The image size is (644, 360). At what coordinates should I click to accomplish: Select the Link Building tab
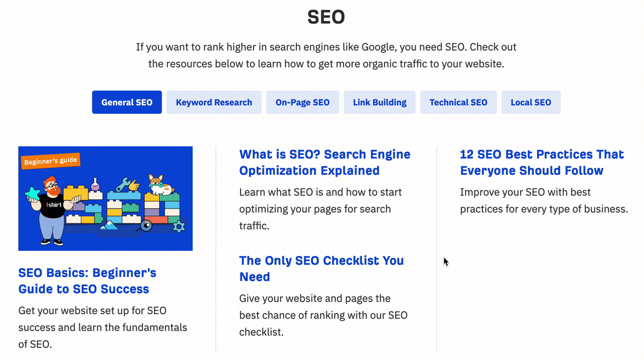click(379, 102)
